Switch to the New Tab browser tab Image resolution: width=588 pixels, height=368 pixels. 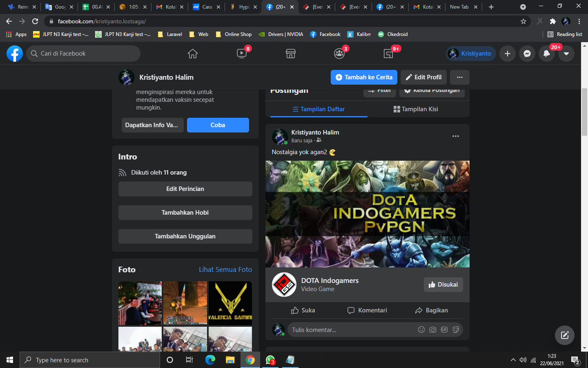click(464, 7)
